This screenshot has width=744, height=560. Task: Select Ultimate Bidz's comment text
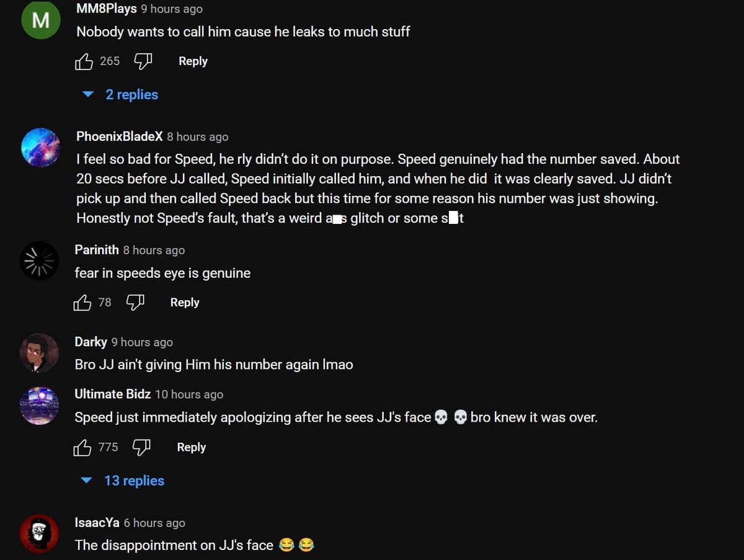335,417
